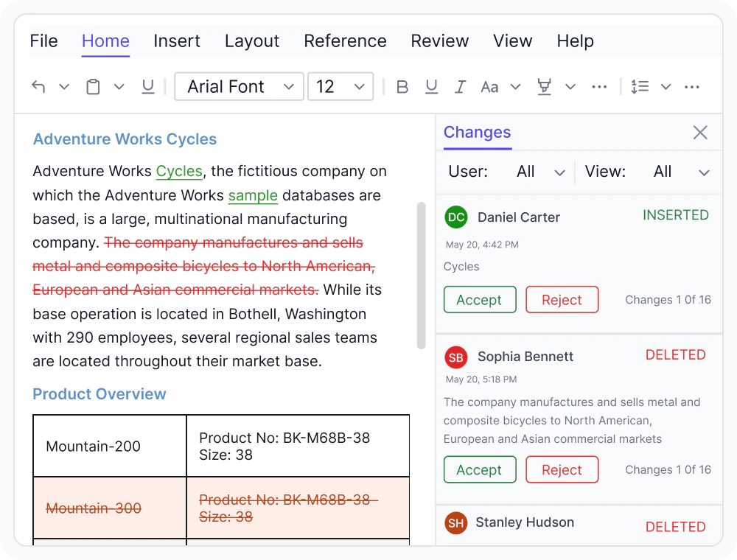Expand the line spacing dropdown arrow
The width and height of the screenshot is (737, 560).
(666, 87)
